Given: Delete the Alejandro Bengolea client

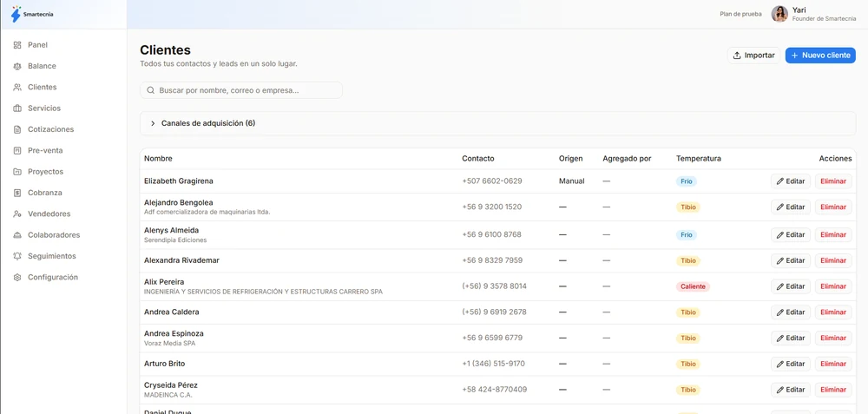Looking at the screenshot, I should [x=833, y=207].
